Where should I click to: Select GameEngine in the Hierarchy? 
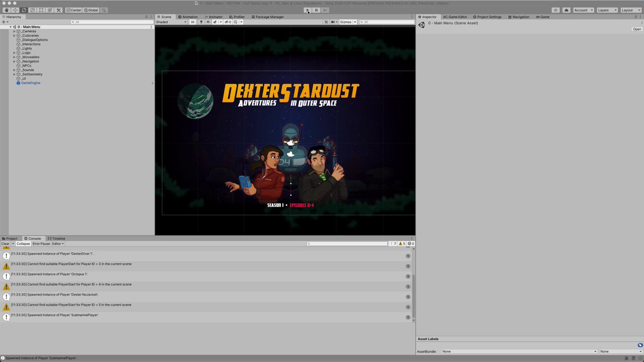(31, 83)
